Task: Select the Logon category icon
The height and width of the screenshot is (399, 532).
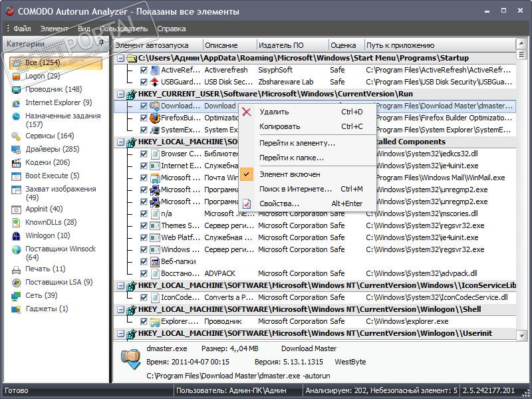Action: [16, 76]
